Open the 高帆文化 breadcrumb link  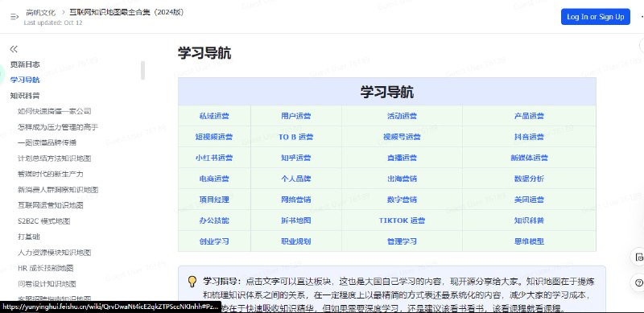[x=41, y=13]
